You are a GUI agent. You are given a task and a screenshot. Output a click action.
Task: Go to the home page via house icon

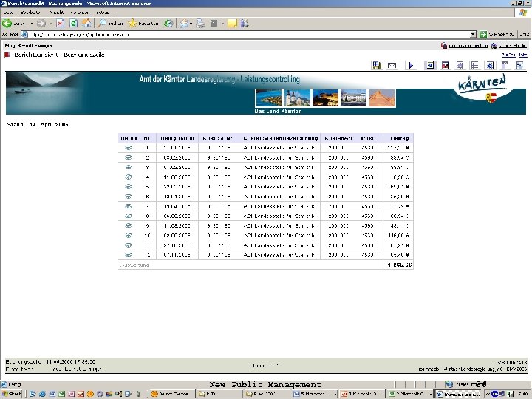[86, 24]
